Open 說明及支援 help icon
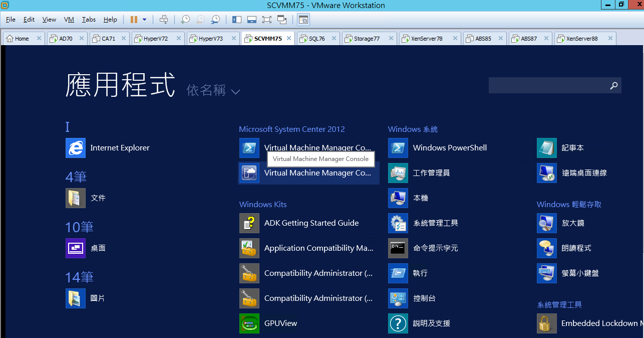Image resolution: width=644 pixels, height=338 pixels. (x=398, y=323)
